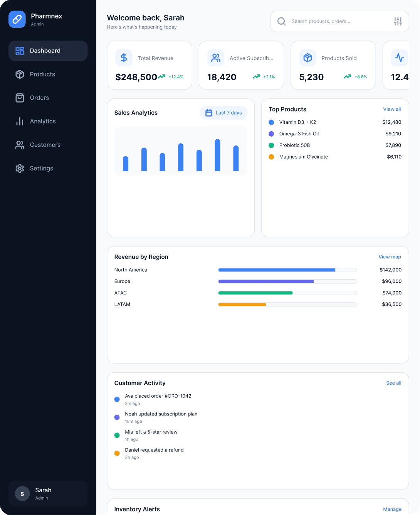Viewport: 420px width, 515px height.
Task: Click the tallest bar in Sales Analytics chart
Action: click(x=217, y=155)
